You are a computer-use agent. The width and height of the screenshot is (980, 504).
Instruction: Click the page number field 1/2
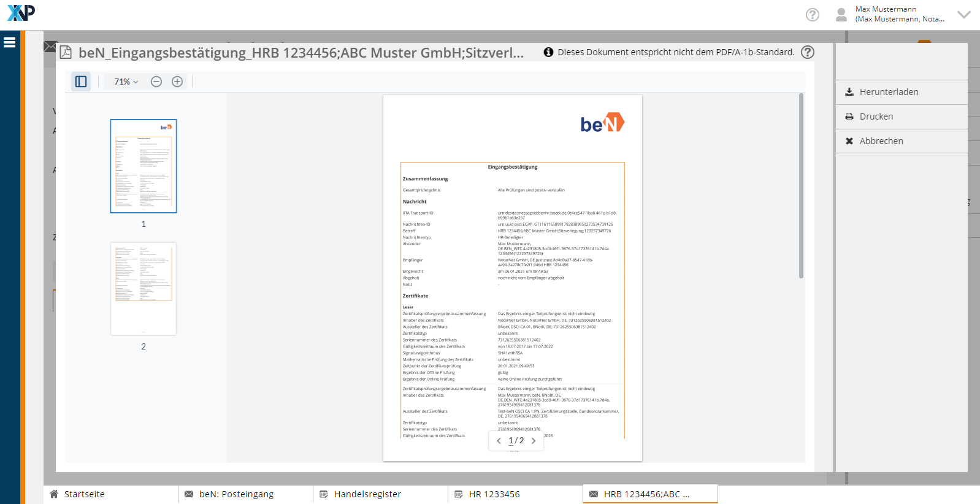pyautogui.click(x=516, y=441)
